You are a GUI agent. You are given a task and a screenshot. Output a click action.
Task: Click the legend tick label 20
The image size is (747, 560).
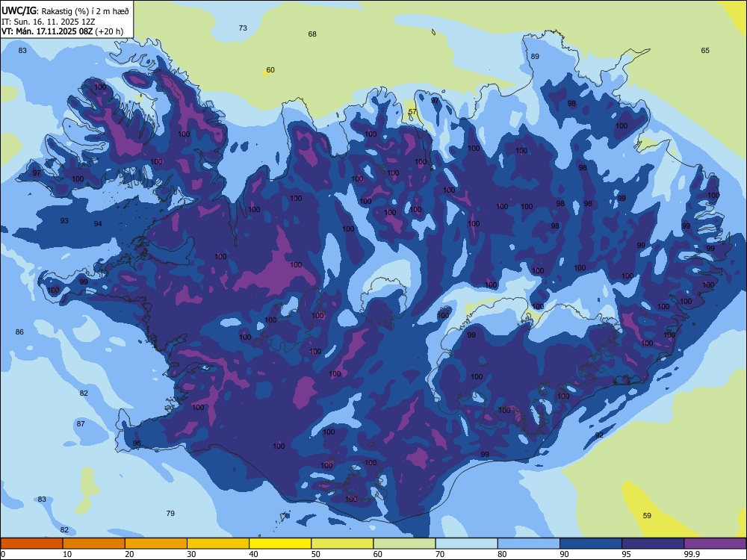click(129, 554)
